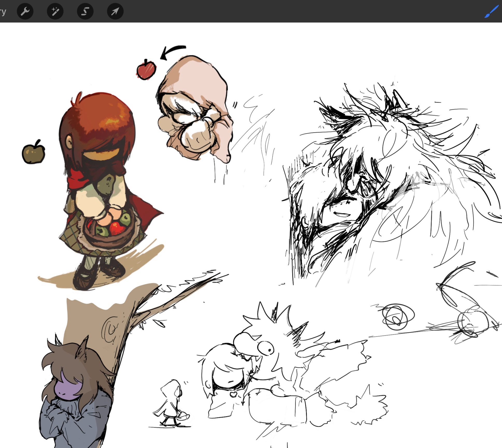Tap the spiral knot on the tree trunk
Image resolution: width=502 pixels, height=448 pixels.
(111, 329)
